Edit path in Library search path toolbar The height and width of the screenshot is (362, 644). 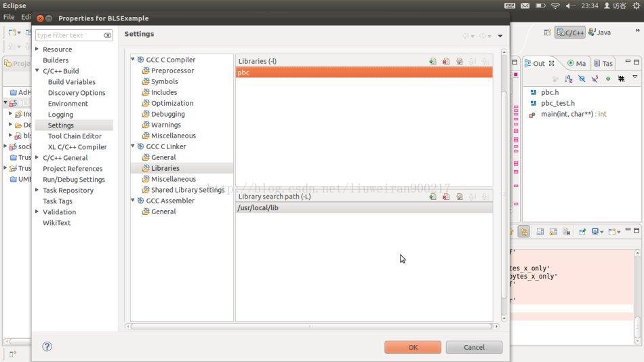(459, 197)
